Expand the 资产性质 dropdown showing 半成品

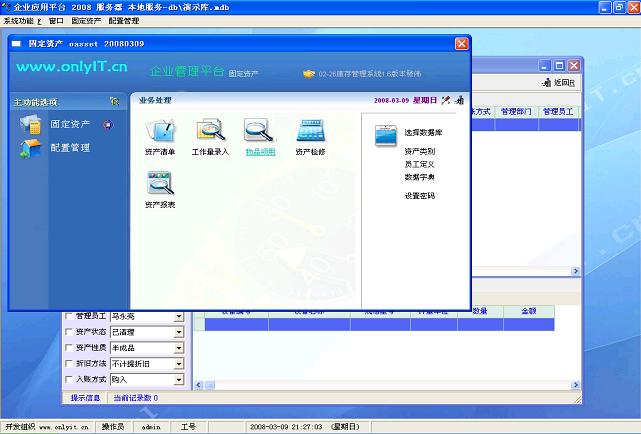point(179,348)
